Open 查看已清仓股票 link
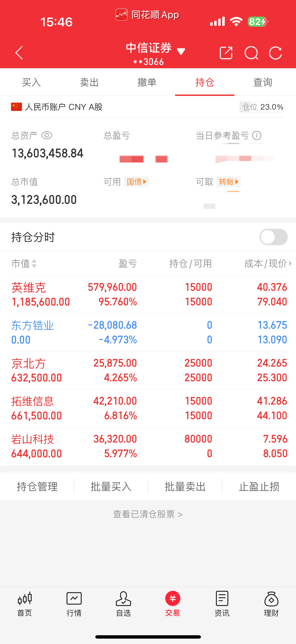 tap(148, 514)
